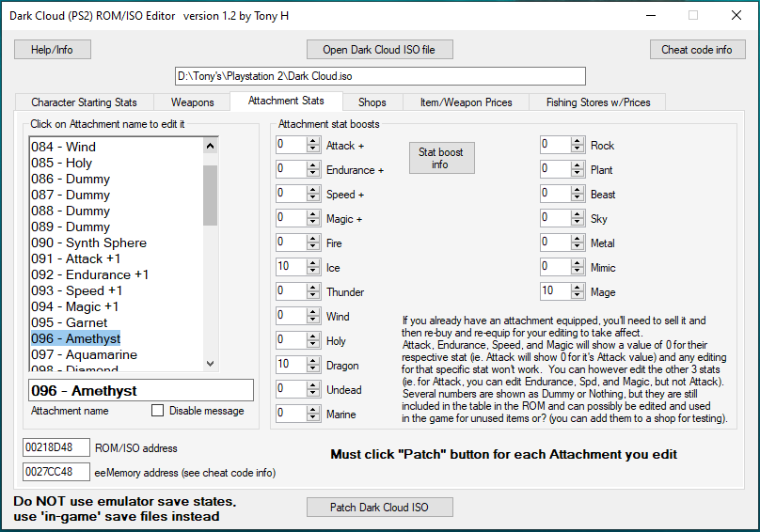Click the Patch Dark Cloud ISO button
Viewport: 760px width, 532px height.
coord(380,508)
